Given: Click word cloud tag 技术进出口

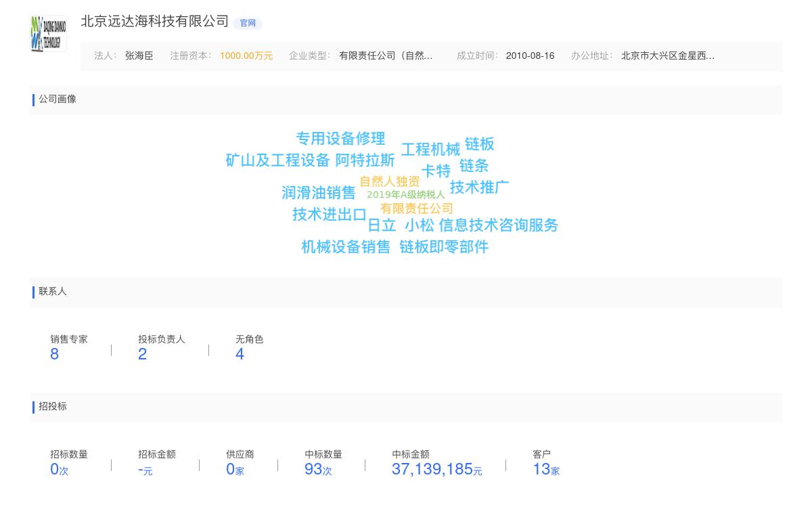Looking at the screenshot, I should [x=330, y=215].
